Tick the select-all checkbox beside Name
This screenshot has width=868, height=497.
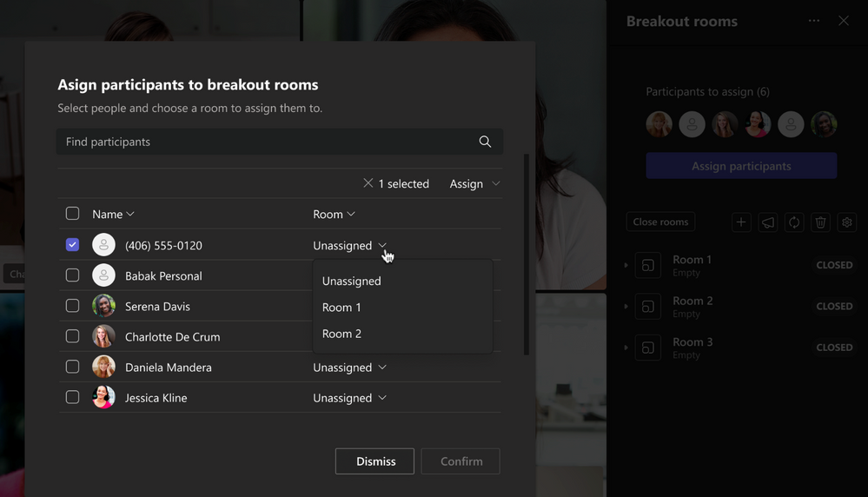click(x=72, y=214)
